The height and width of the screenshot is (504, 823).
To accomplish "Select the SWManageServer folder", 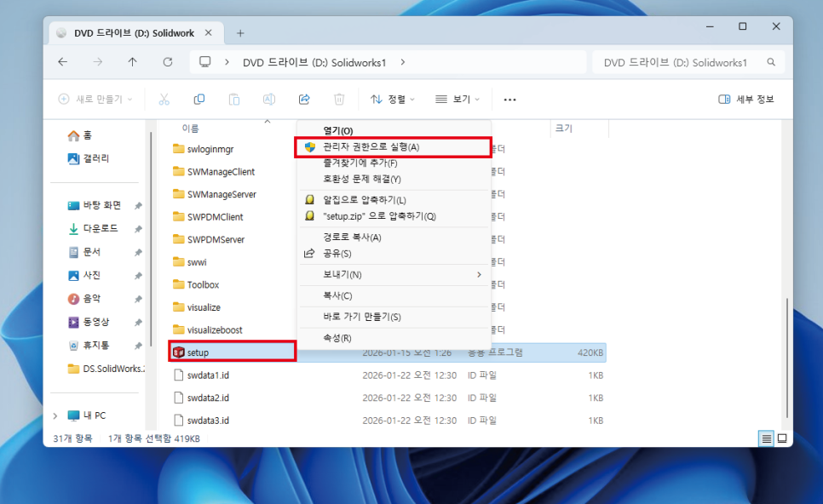I will [222, 194].
